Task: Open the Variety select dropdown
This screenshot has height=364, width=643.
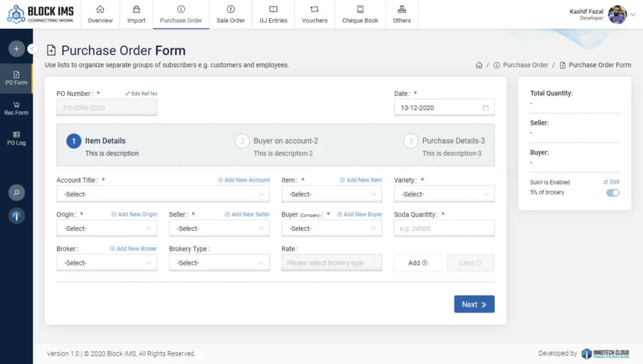Action: click(444, 195)
